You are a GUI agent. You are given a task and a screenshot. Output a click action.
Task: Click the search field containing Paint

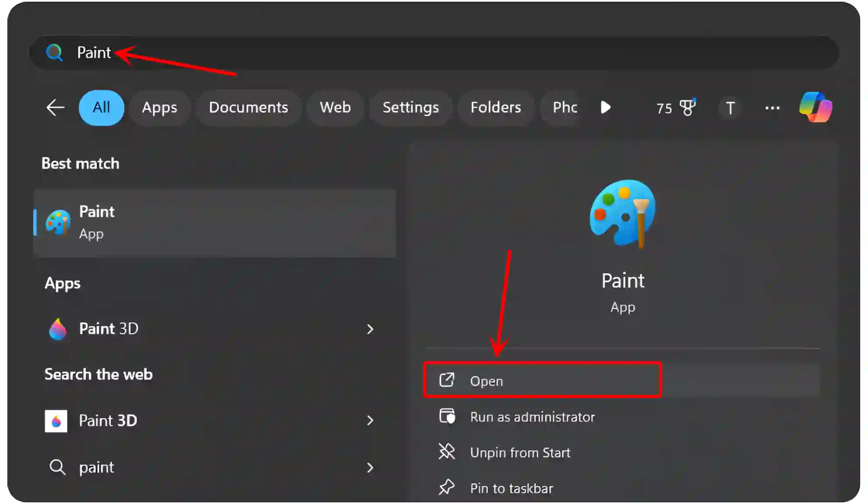click(x=434, y=53)
